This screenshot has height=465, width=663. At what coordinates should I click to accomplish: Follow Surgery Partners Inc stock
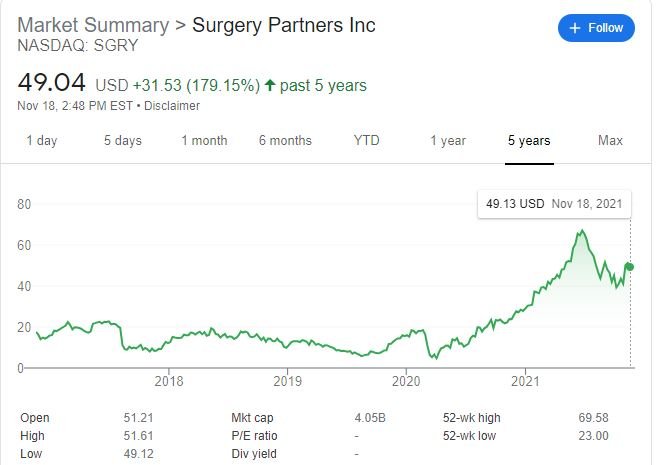pyautogui.click(x=596, y=28)
